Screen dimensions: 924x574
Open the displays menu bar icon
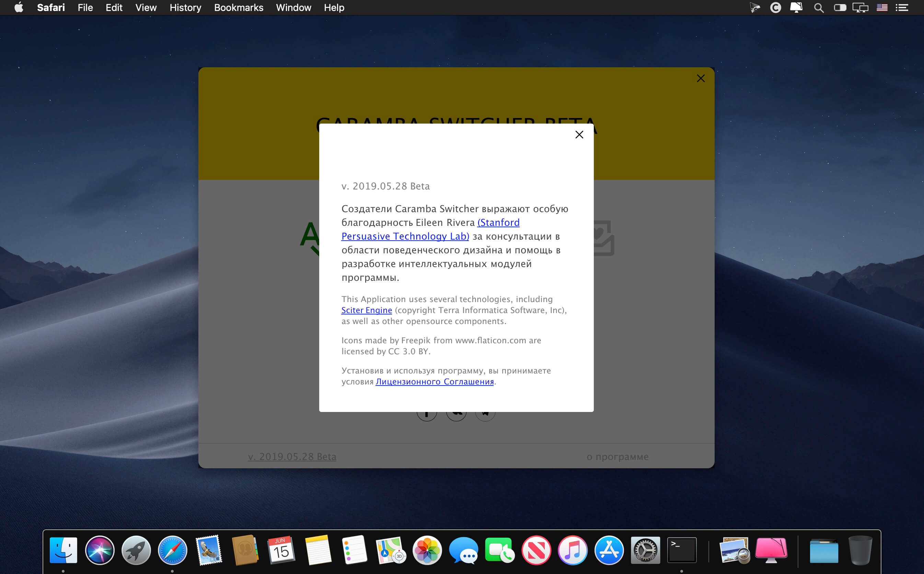(x=860, y=8)
